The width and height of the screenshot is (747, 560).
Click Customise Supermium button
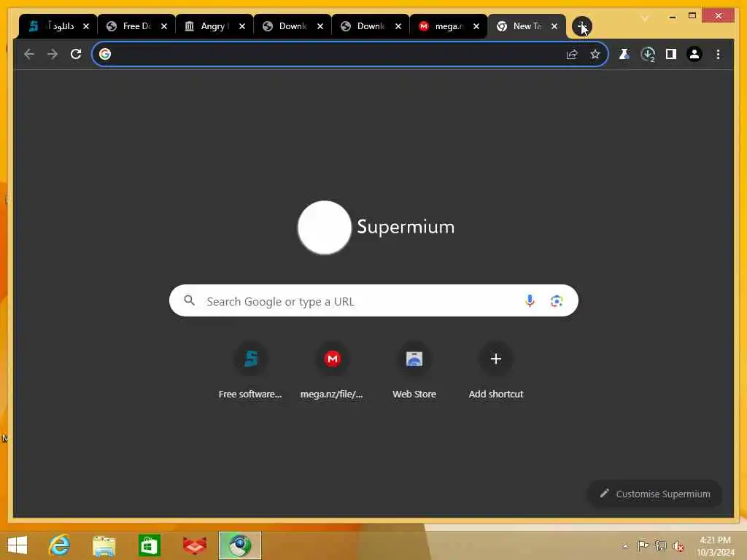tap(654, 494)
